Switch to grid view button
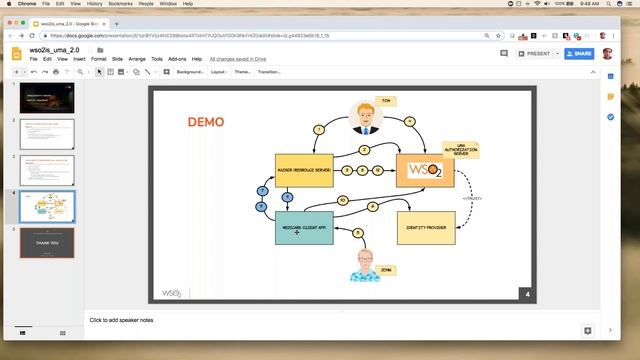The width and height of the screenshot is (640, 360). coord(62,333)
